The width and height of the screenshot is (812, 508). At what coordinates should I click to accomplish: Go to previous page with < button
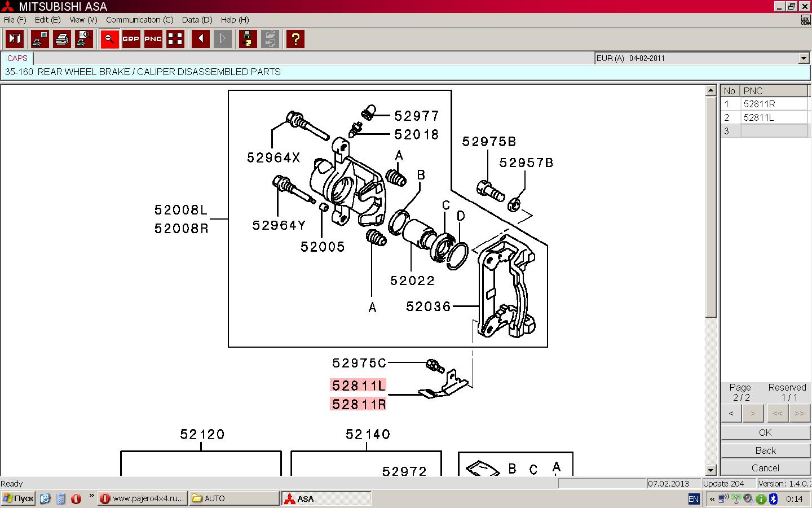(x=731, y=414)
